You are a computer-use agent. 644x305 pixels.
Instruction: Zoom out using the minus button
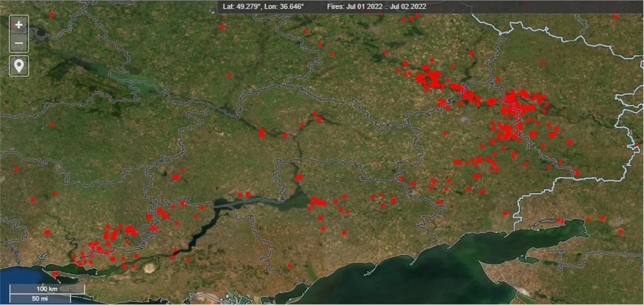point(19,44)
